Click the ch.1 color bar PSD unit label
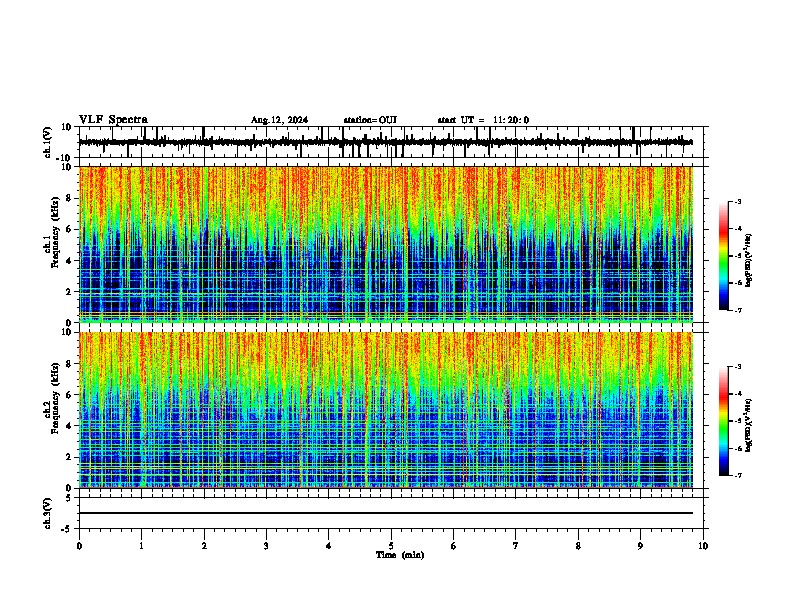 (748, 260)
